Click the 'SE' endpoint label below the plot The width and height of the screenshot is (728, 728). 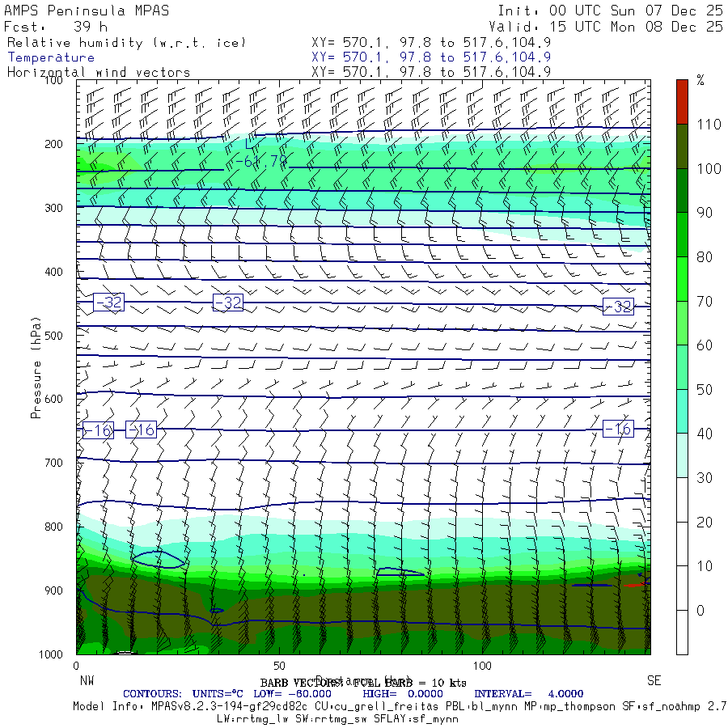[x=654, y=680]
